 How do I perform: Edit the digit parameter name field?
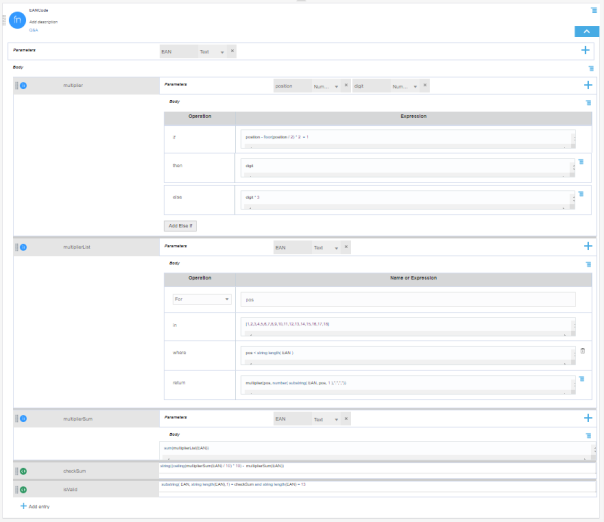(371, 86)
